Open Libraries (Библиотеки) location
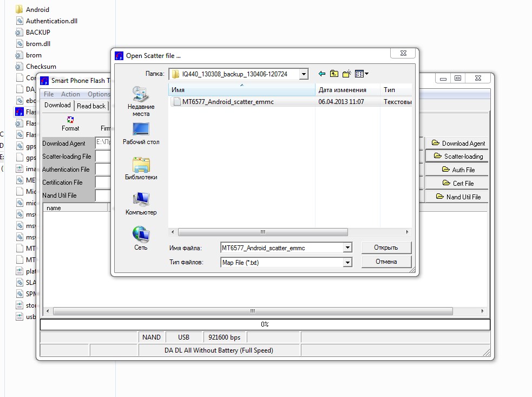This screenshot has width=532, height=397. (141, 168)
